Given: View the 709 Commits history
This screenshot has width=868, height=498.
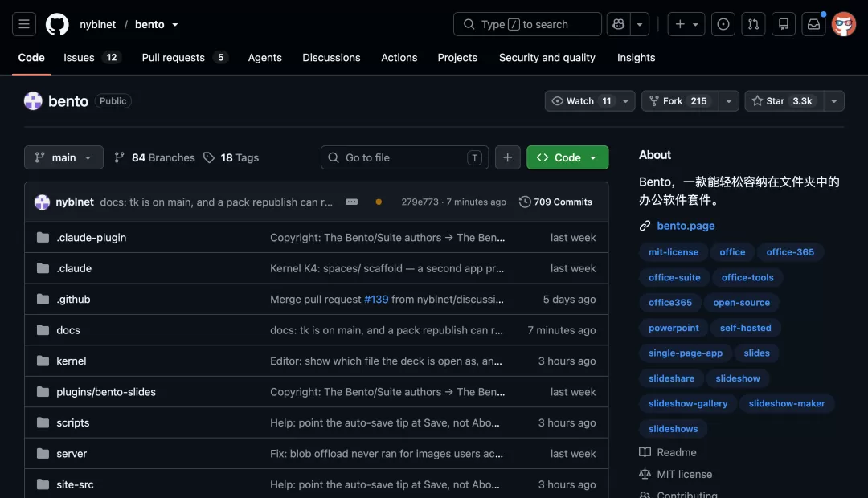Looking at the screenshot, I should 555,202.
